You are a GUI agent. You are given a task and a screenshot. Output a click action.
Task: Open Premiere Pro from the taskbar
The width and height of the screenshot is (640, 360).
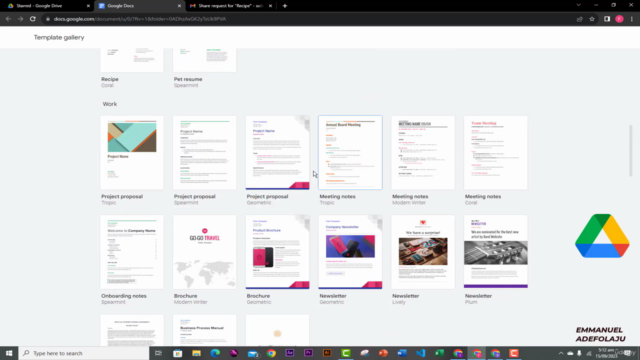(309, 353)
